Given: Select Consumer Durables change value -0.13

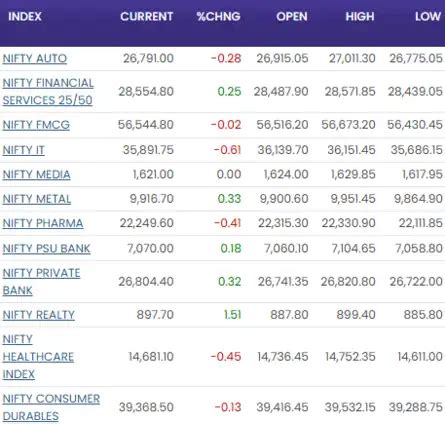Looking at the screenshot, I should tap(228, 407).
